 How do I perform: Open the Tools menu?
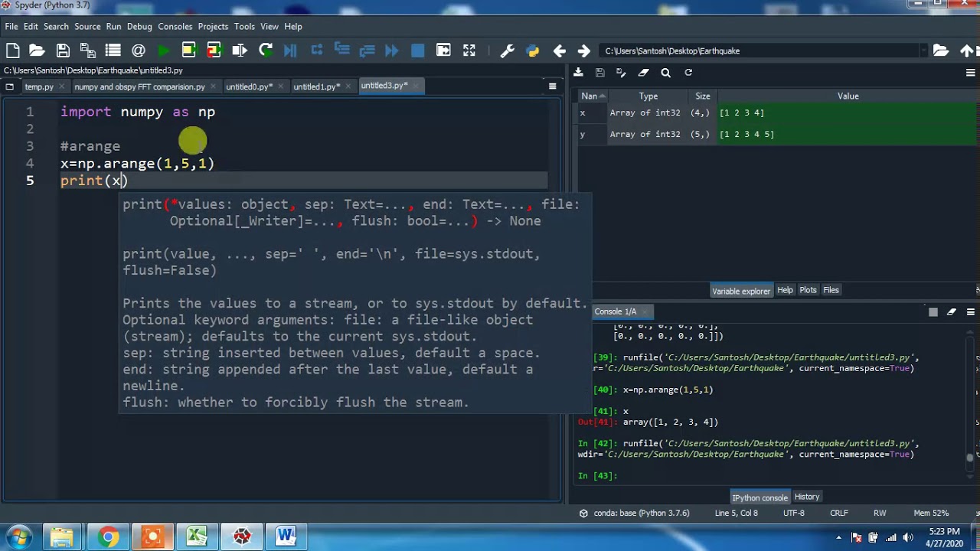pyautogui.click(x=244, y=26)
